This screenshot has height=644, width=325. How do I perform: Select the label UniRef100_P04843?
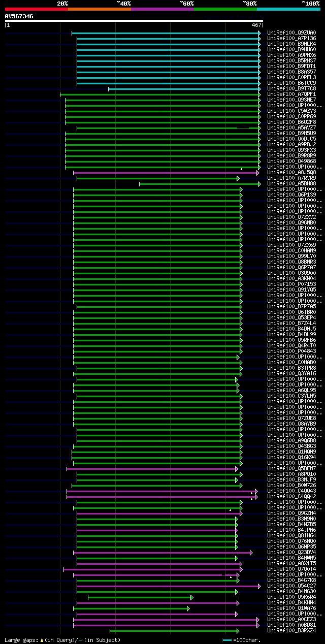tap(291, 351)
